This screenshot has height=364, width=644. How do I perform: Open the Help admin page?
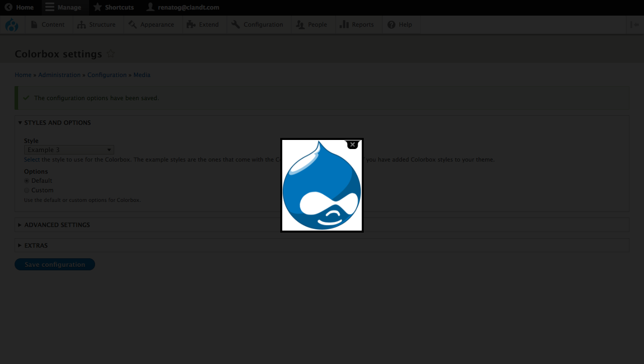click(x=400, y=25)
